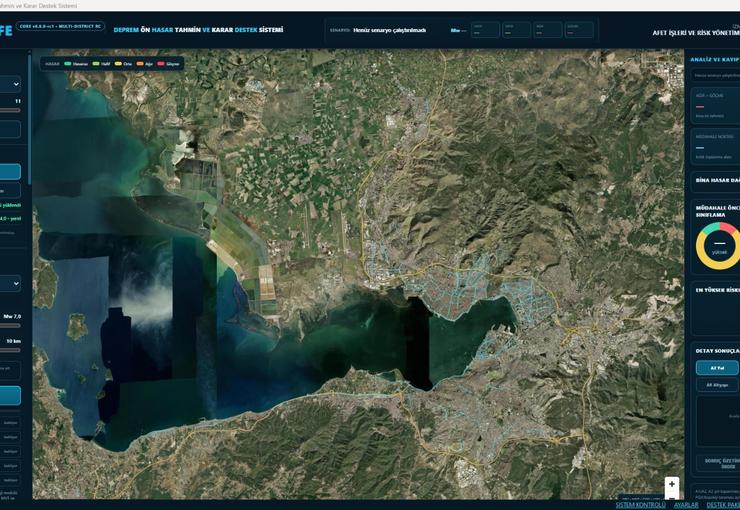Screen dimensions: 740x510
Task: Click the Ağır + Göçme summary card
Action: [x=715, y=105]
